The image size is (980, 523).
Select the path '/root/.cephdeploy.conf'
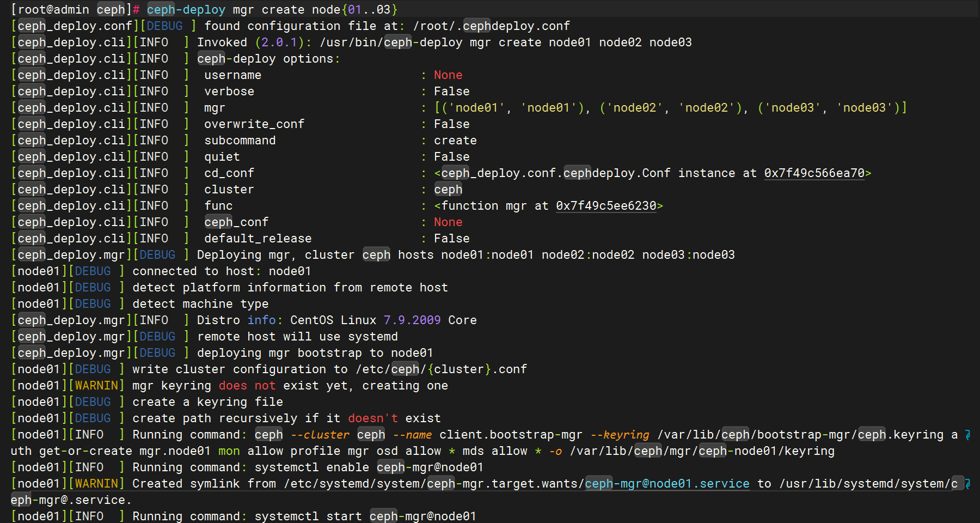(x=492, y=26)
